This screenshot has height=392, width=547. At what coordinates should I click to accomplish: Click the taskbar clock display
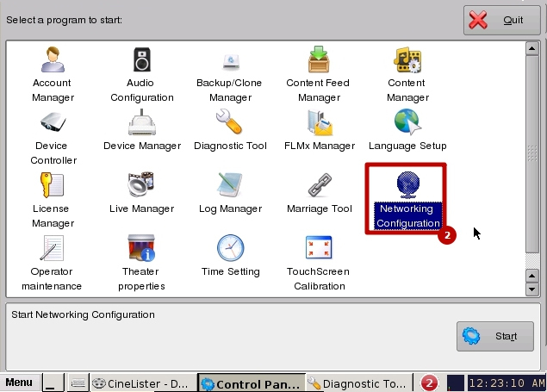point(507,383)
